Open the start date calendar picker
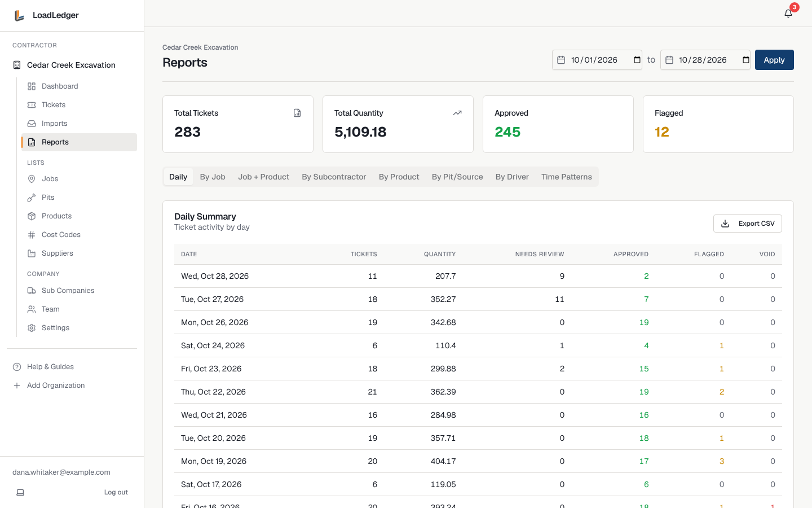This screenshot has width=812, height=508. coord(637,60)
